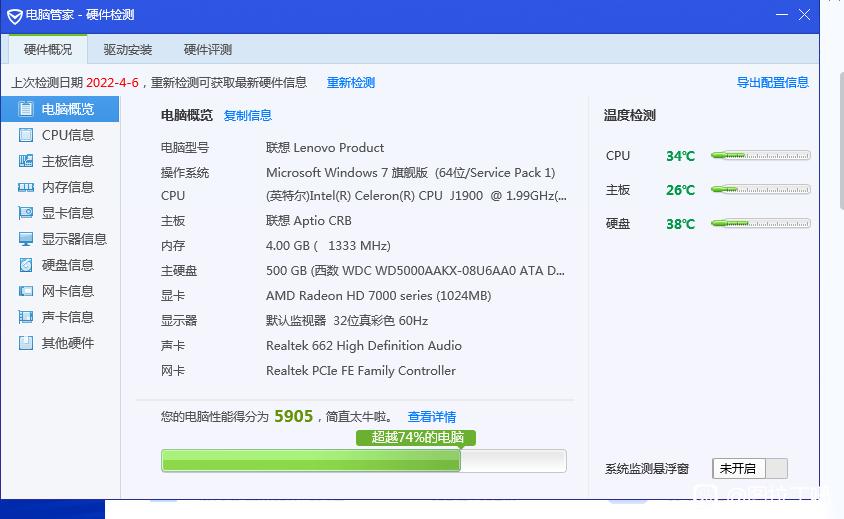Click 导出配置信息 link
This screenshot has width=844, height=519.
click(772, 82)
